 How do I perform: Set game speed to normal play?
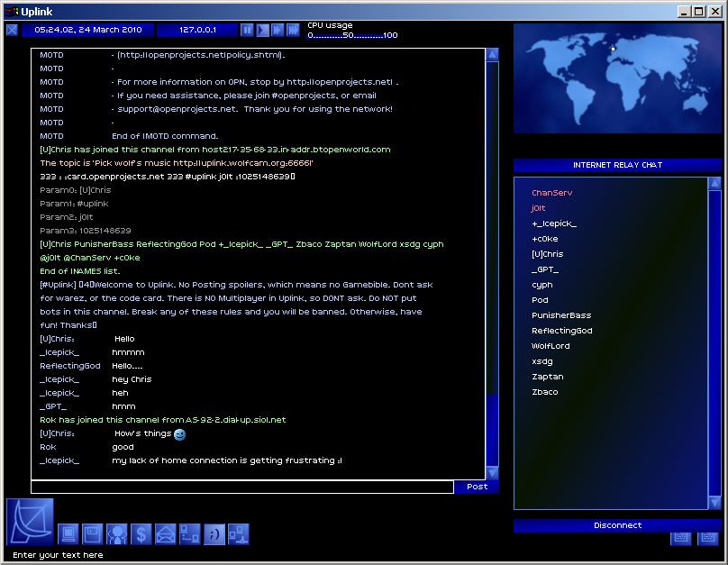click(x=262, y=30)
